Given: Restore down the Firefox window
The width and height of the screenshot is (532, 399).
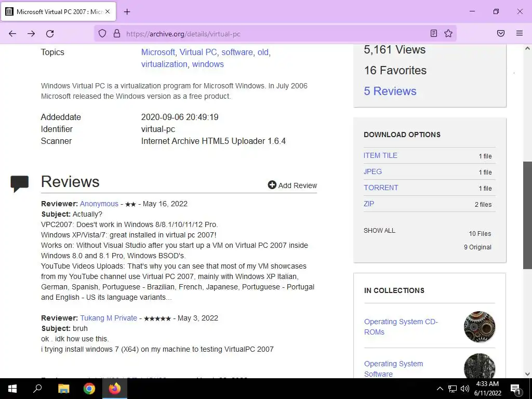Looking at the screenshot, I should [496, 11].
